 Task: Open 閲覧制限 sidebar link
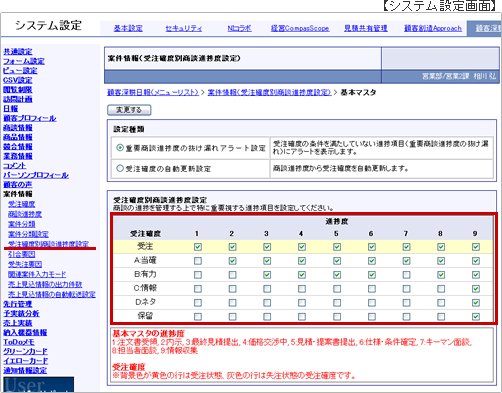[18, 90]
